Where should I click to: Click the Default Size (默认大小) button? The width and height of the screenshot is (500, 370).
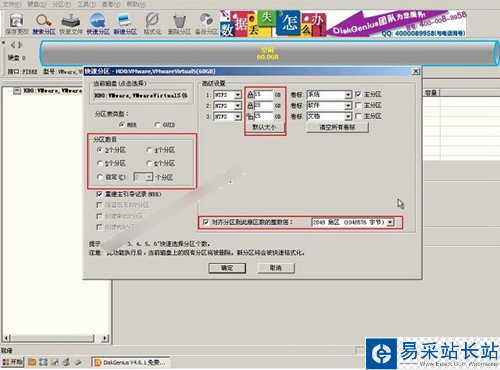click(265, 127)
